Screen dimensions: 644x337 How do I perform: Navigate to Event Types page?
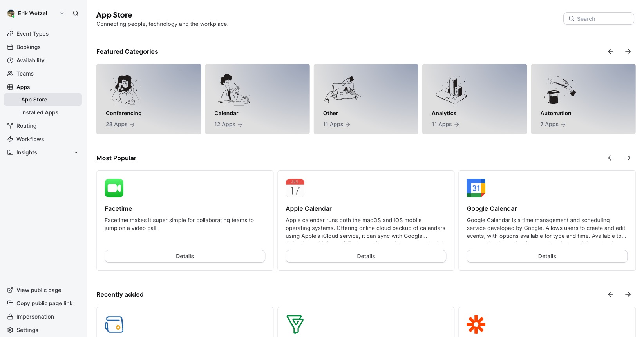[x=33, y=34]
